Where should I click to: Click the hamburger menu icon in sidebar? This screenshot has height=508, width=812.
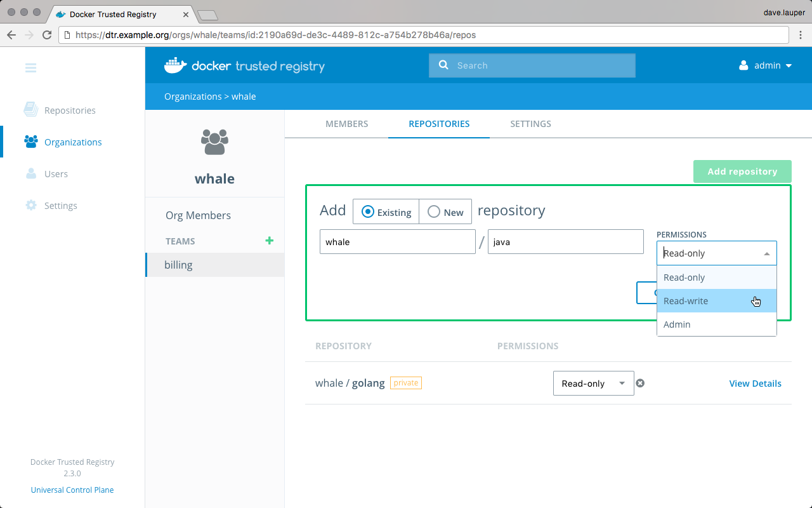[x=30, y=68]
